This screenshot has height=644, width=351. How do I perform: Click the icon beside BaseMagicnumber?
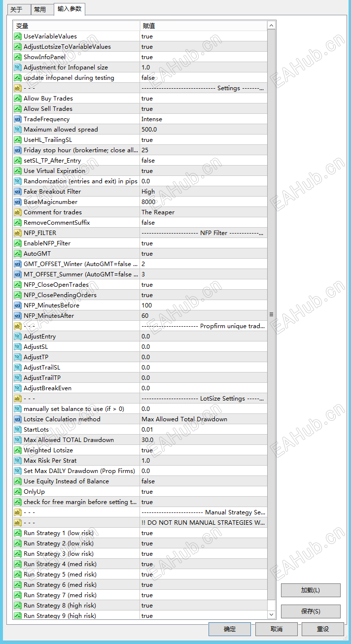(x=18, y=202)
